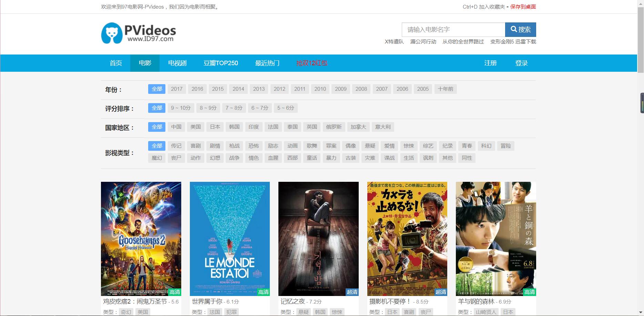Open the 首页 nav tab
This screenshot has height=316, width=644.
116,63
